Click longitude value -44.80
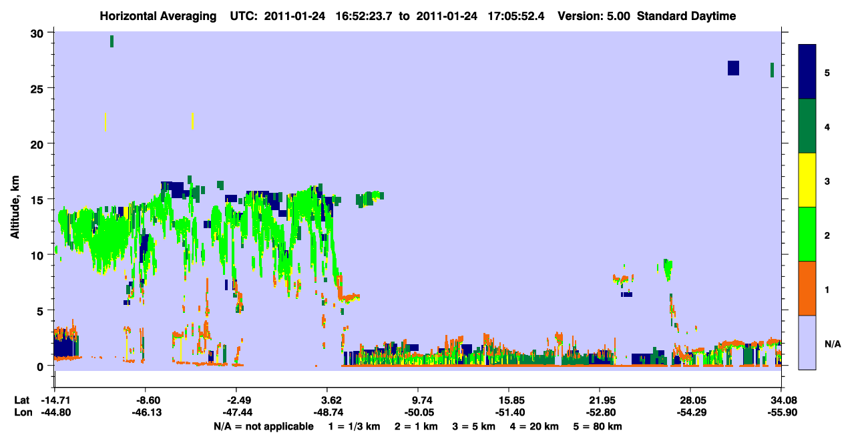Image resolution: width=868 pixels, height=445 pixels. [55, 413]
